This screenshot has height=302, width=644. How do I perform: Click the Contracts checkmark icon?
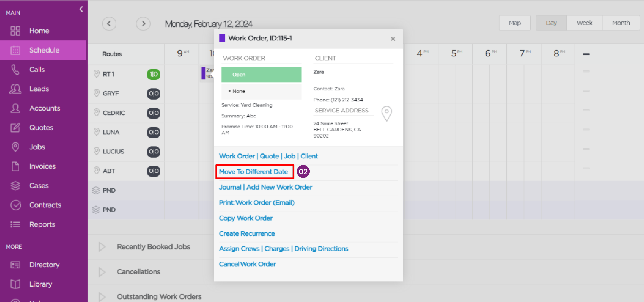tap(16, 205)
